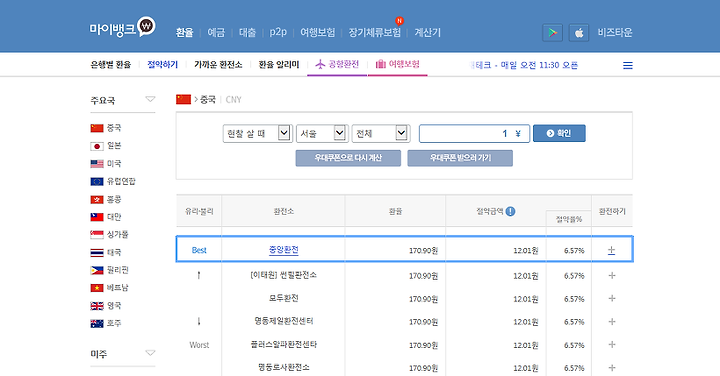Click the 절약금액 info icon
This screenshot has height=376, width=720.
point(510,211)
